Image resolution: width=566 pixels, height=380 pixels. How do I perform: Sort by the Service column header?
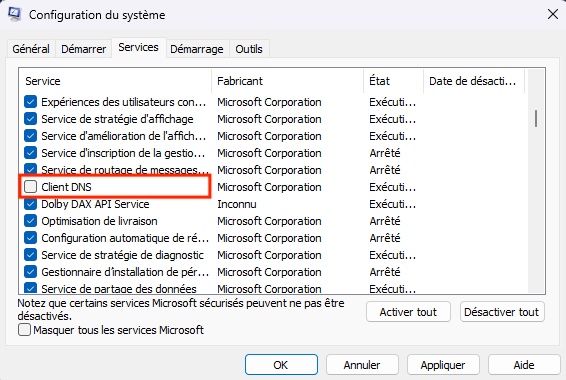tap(115, 81)
